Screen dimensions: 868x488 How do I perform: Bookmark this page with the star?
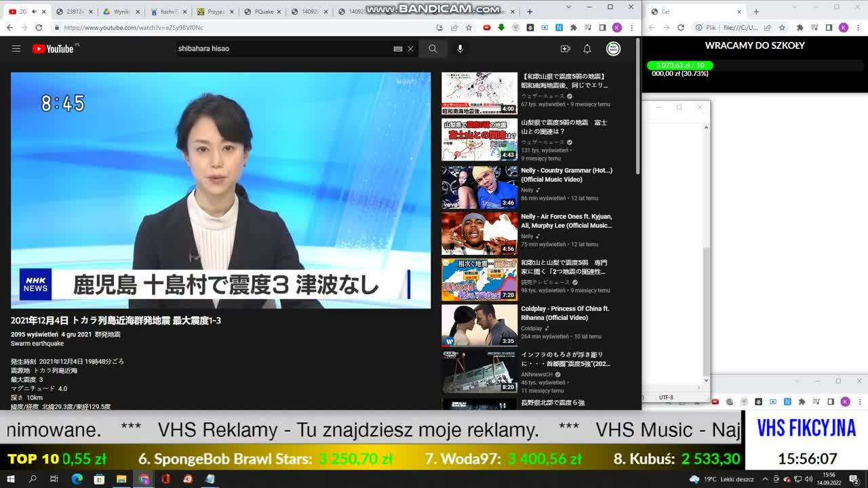(469, 28)
